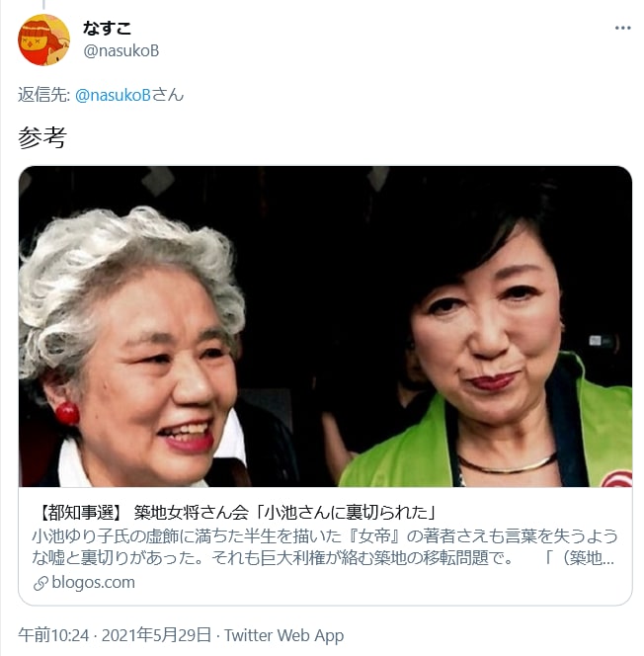Viewport: 644px width, 656px height.
Task: Click the thread connector line above the avatar
Action: click(43, 5)
